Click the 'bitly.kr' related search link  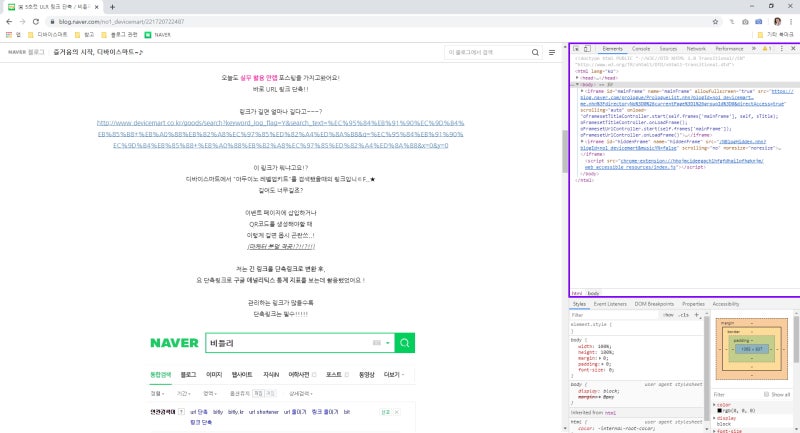[236, 412]
